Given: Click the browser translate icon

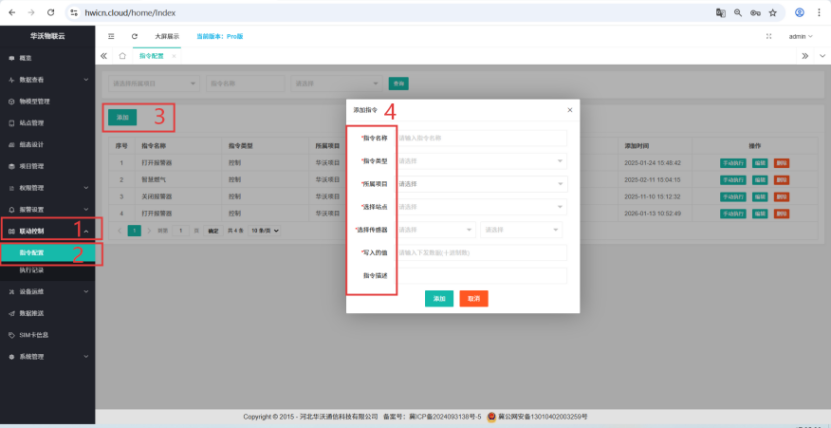Looking at the screenshot, I should click(x=720, y=12).
